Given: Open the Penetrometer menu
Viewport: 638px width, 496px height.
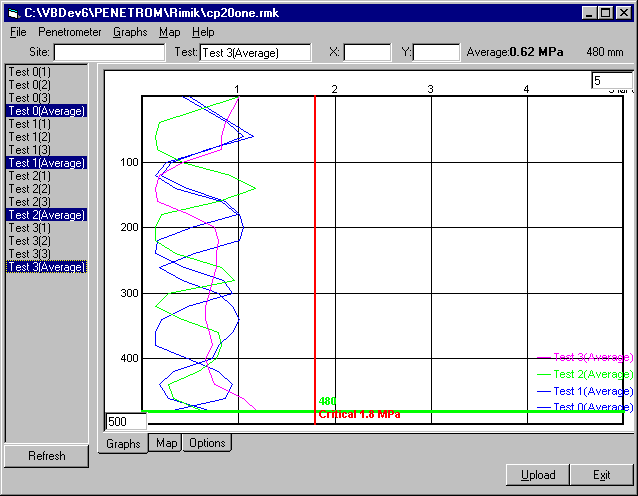Looking at the screenshot, I should point(70,32).
